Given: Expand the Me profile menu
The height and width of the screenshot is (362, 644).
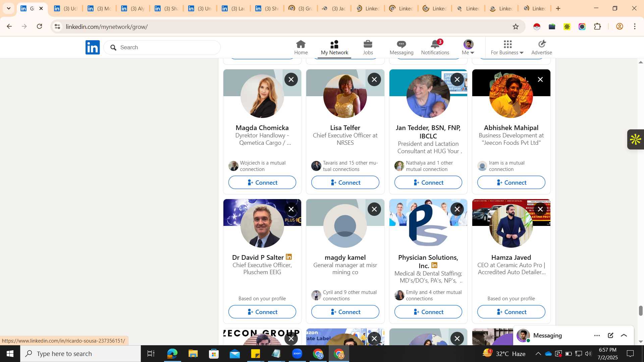Looking at the screenshot, I should coord(468,47).
